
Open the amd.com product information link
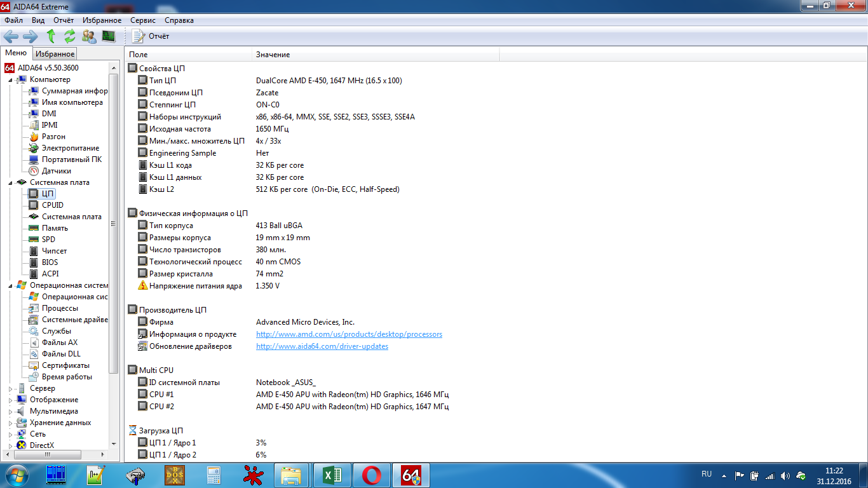(349, 334)
